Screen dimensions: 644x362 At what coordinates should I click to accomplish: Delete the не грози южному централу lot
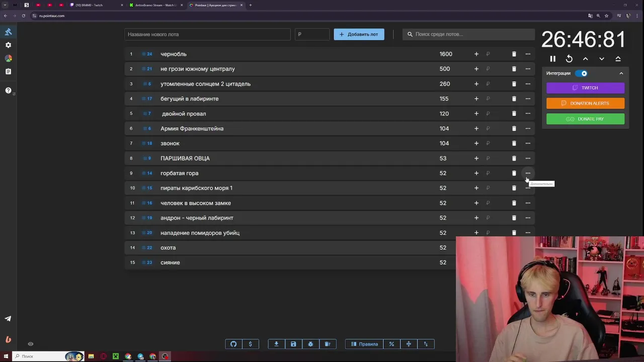(514, 69)
